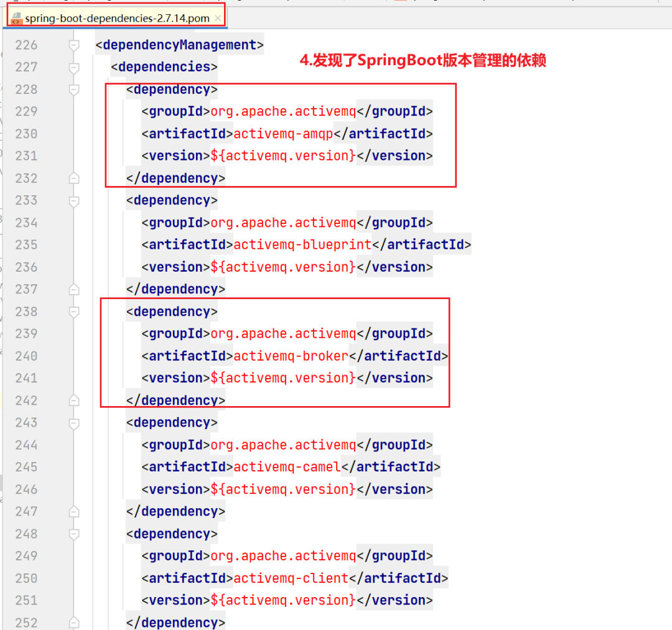This screenshot has width=672, height=630.
Task: Click ${activemq.version} on line 241
Action: coord(283,378)
